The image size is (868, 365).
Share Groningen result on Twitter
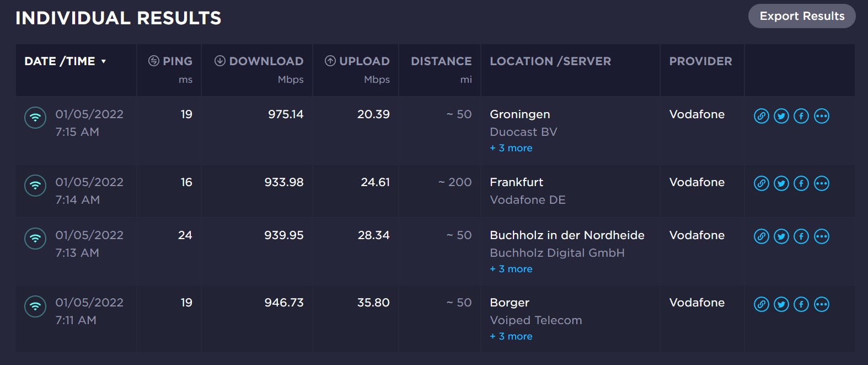[781, 116]
